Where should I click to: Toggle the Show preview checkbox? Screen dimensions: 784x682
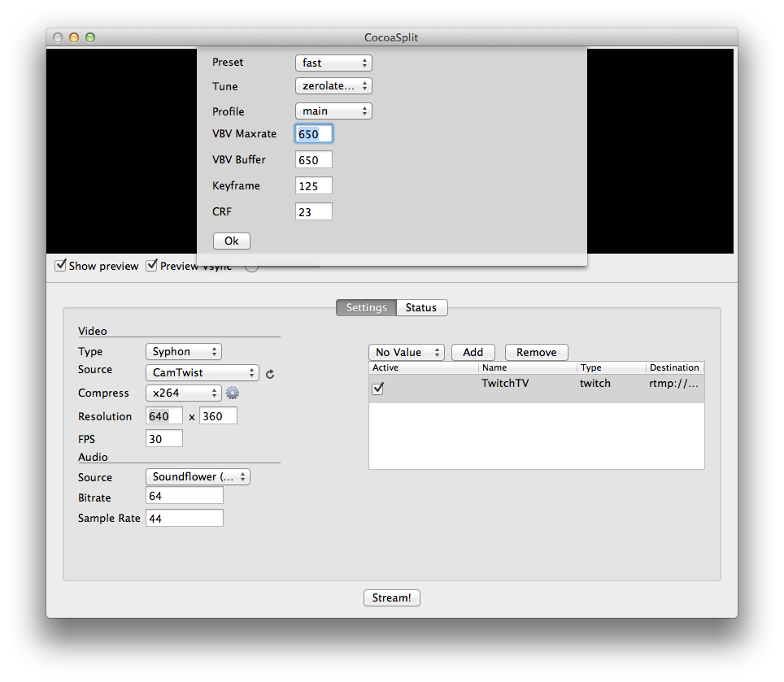point(61,266)
